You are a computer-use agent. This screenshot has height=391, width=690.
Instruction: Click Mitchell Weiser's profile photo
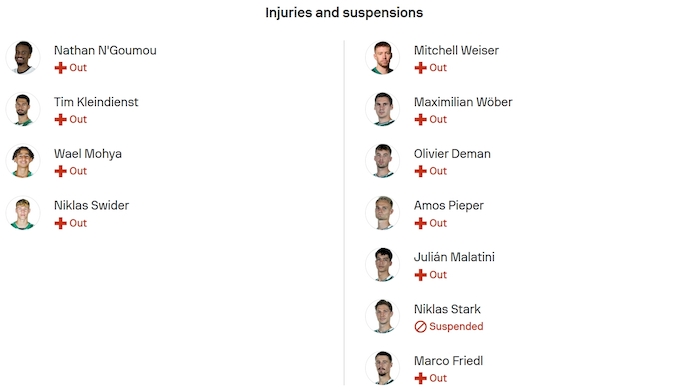pos(382,58)
